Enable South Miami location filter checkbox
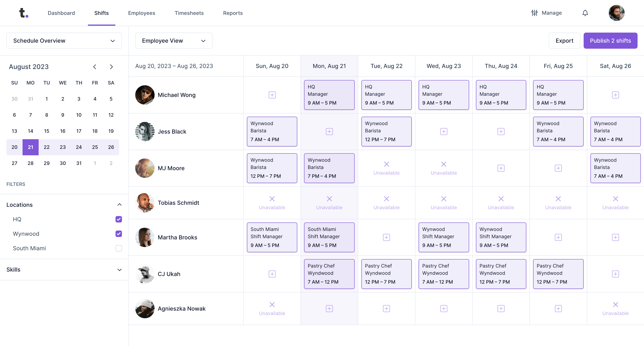This screenshot has height=346, width=644. [x=119, y=248]
